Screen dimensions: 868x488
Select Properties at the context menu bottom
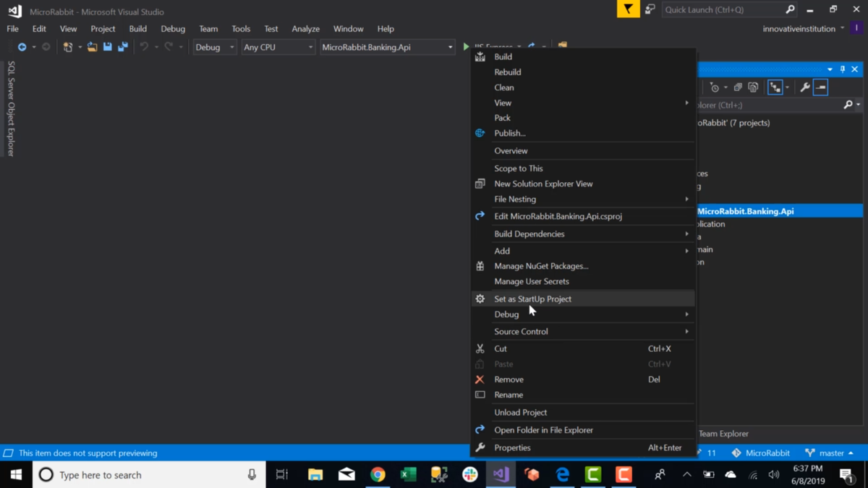[x=583, y=448]
